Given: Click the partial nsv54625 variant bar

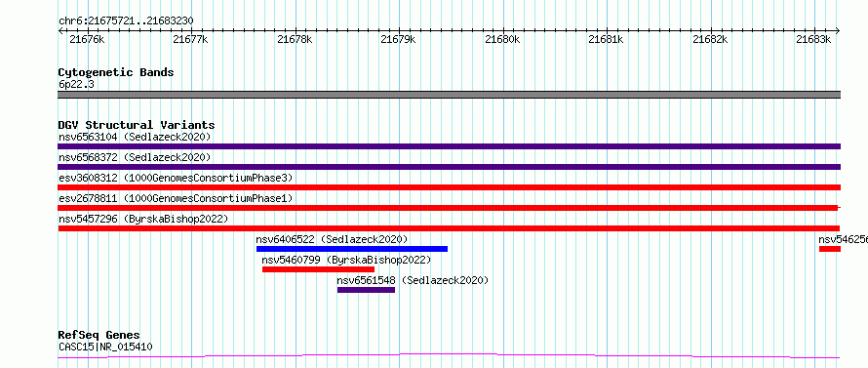Looking at the screenshot, I should (830, 249).
